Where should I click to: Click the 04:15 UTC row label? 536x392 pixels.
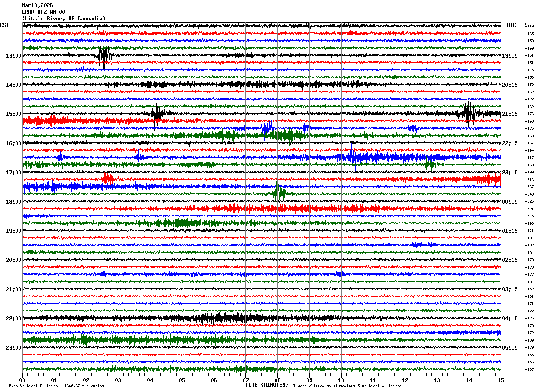(510, 319)
